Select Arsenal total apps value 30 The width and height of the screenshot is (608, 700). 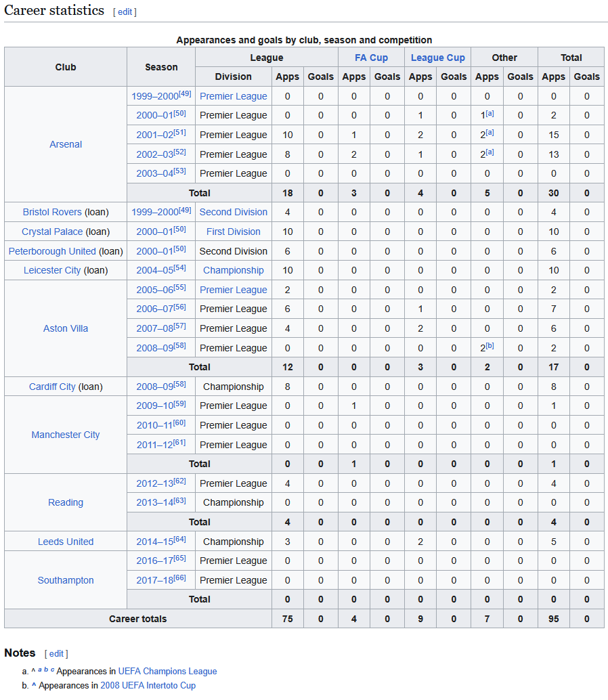pyautogui.click(x=554, y=194)
